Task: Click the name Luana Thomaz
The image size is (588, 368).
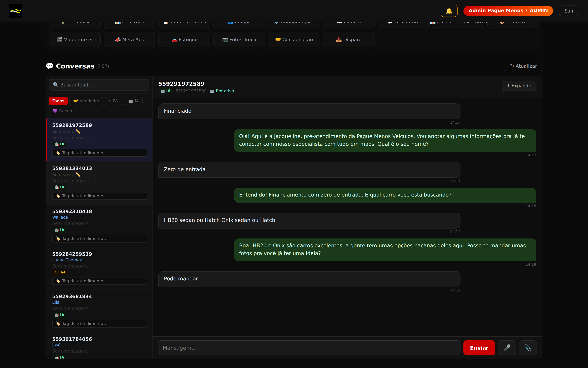Action: click(x=67, y=260)
